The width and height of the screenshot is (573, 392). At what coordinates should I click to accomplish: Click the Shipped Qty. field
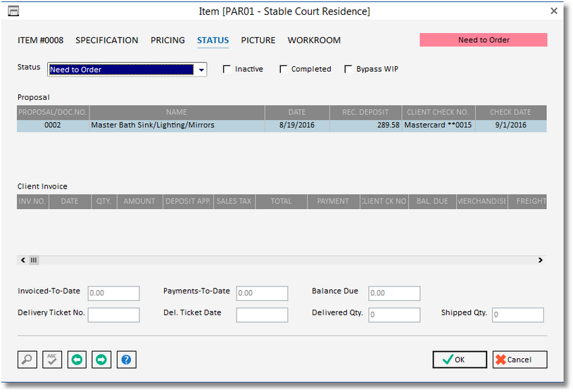tap(518, 315)
